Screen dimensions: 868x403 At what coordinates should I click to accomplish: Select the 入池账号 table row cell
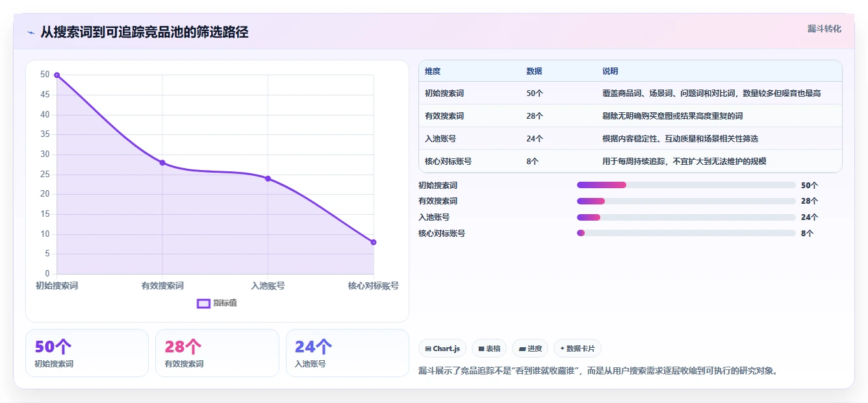point(440,139)
